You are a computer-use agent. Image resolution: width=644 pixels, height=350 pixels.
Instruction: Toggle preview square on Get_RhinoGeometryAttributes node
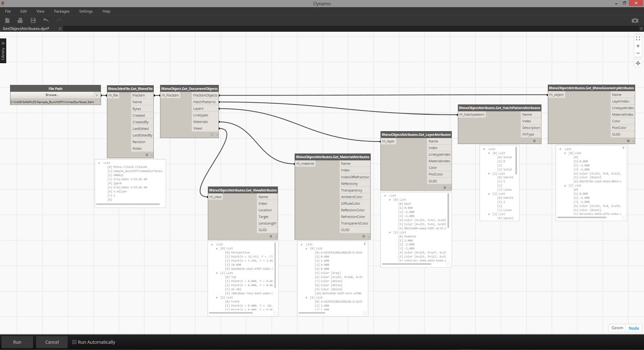click(628, 141)
